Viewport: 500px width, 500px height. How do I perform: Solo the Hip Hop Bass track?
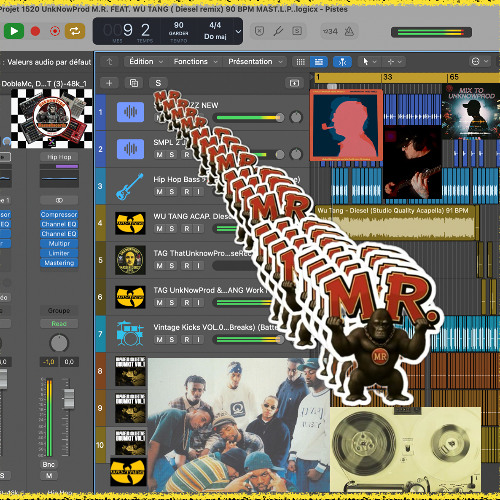[x=172, y=192]
